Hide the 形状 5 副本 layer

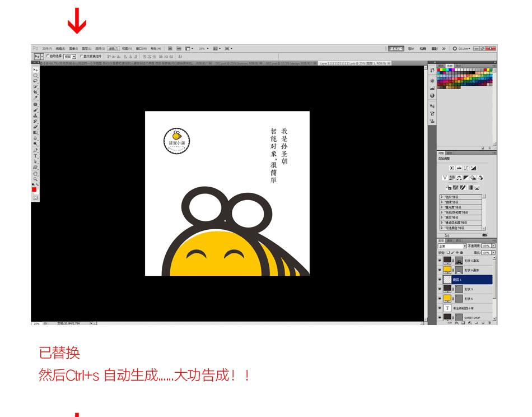click(440, 261)
